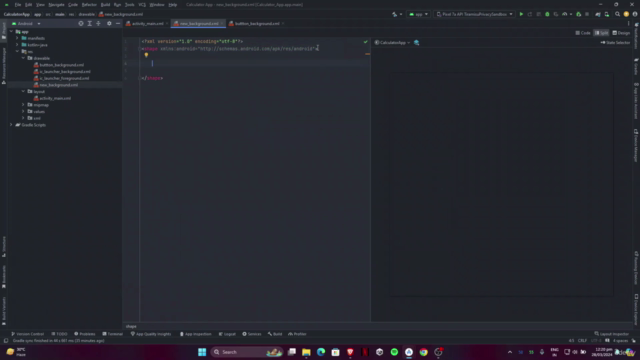Click the Debug app bug icon
This screenshot has height=360, width=640.
coord(547,14)
